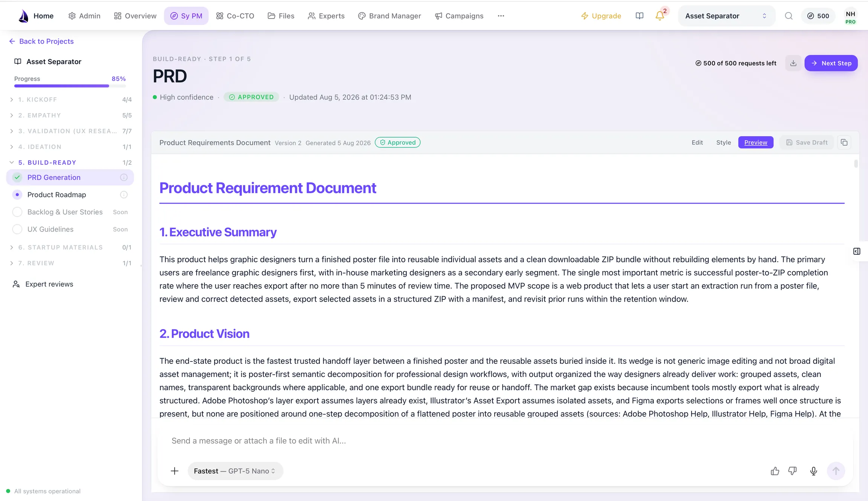Open Expert reviews
The image size is (868, 501).
43,284
